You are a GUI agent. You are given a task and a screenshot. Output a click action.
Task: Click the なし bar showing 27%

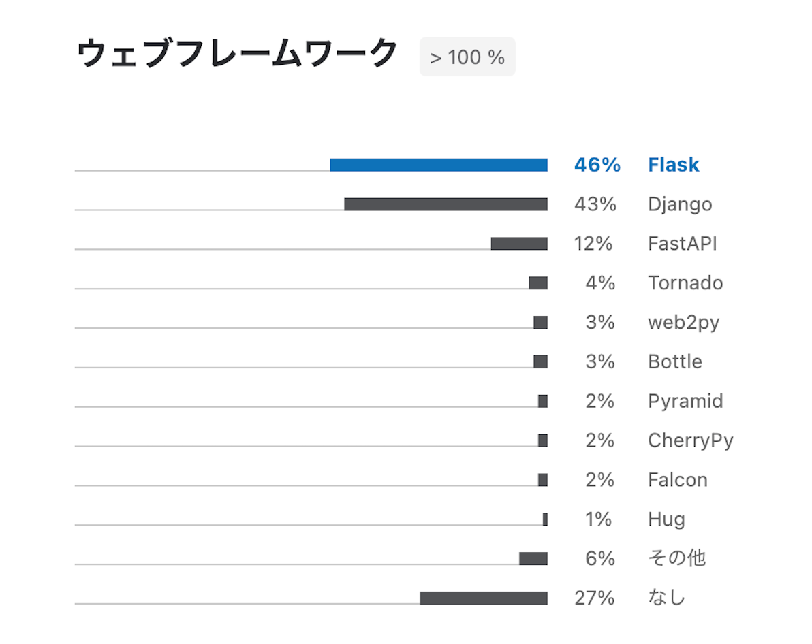coord(484,598)
